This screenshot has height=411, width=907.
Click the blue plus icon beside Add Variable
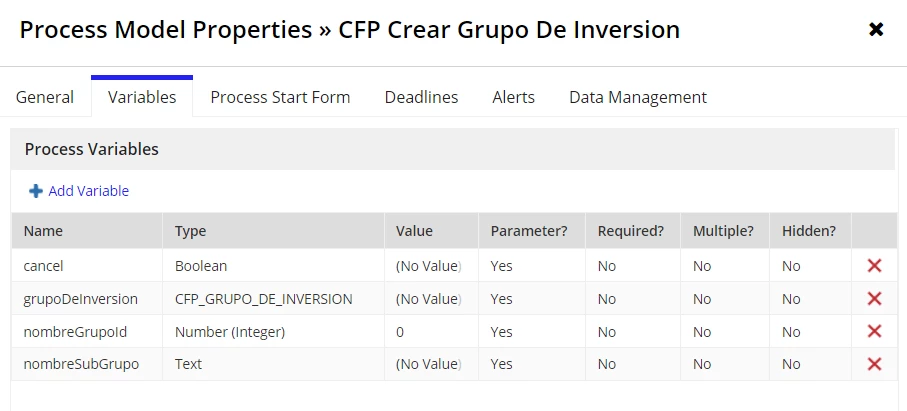[x=36, y=191]
